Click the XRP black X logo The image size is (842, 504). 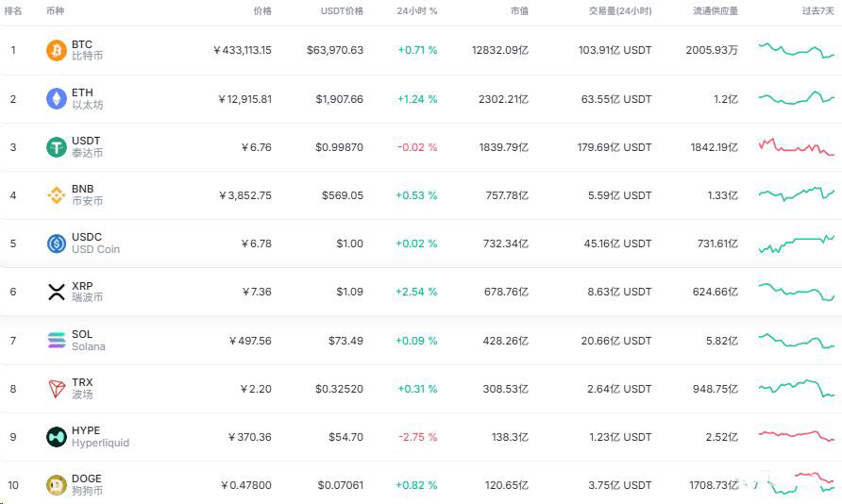57,292
